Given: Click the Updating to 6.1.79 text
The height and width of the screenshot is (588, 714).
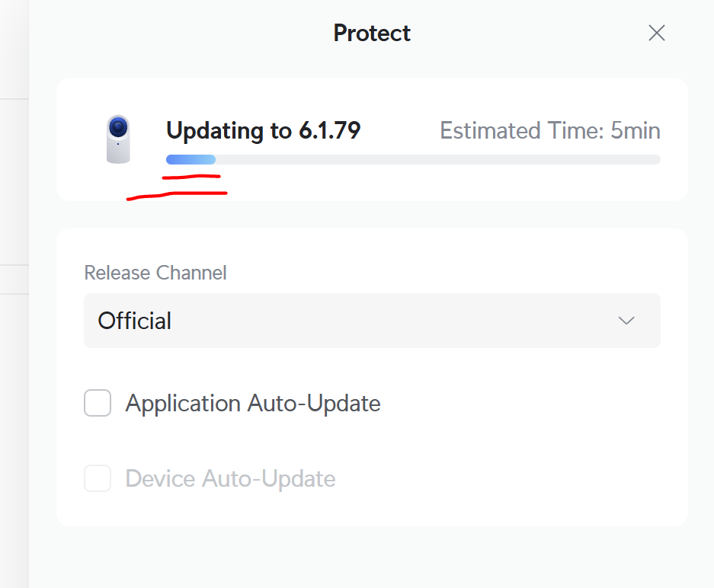Looking at the screenshot, I should pyautogui.click(x=263, y=131).
